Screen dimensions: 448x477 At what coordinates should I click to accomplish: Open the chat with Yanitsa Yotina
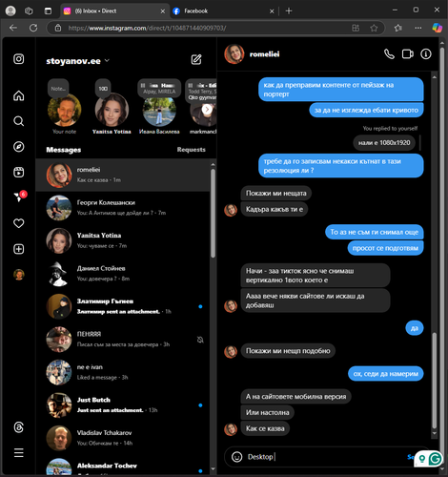pyautogui.click(x=123, y=240)
